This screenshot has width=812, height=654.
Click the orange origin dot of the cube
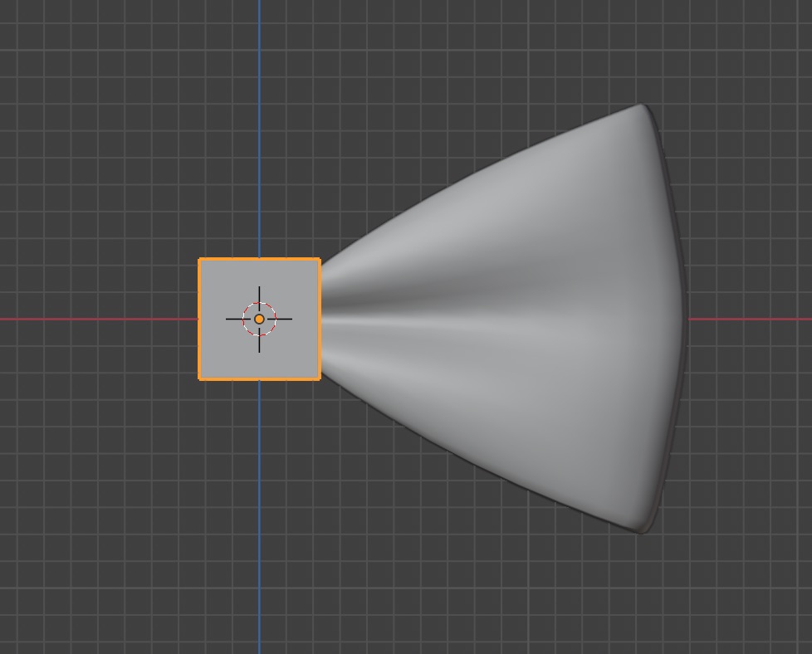click(259, 319)
